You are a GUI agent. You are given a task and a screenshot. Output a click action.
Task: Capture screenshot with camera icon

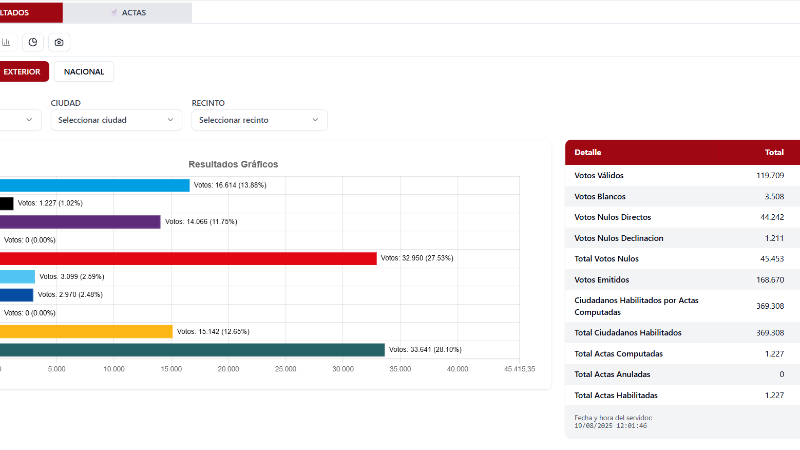[59, 42]
